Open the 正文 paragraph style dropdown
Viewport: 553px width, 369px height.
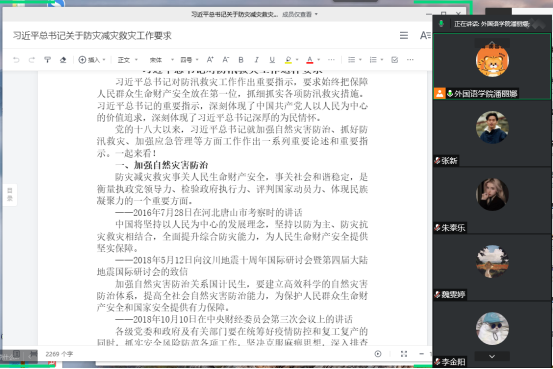(127, 60)
